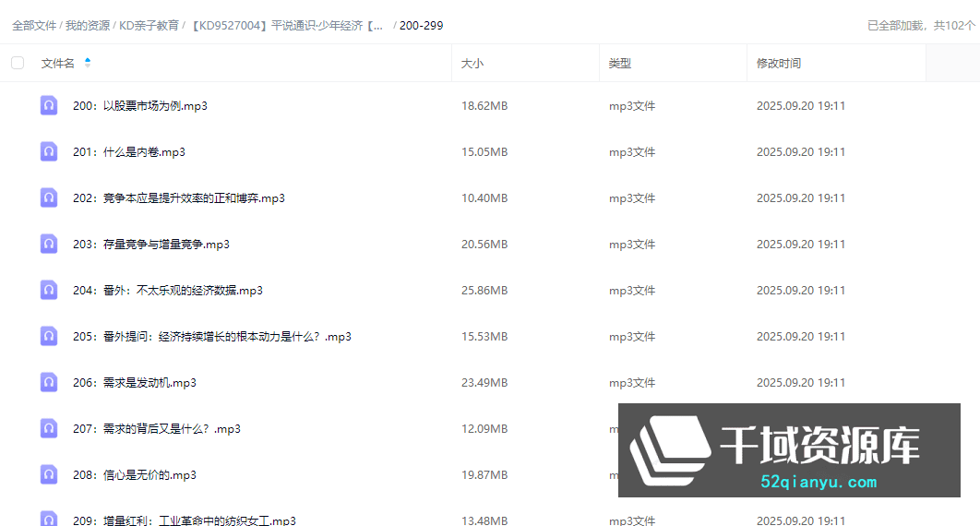Click the 18.62MB size cell

click(484, 105)
